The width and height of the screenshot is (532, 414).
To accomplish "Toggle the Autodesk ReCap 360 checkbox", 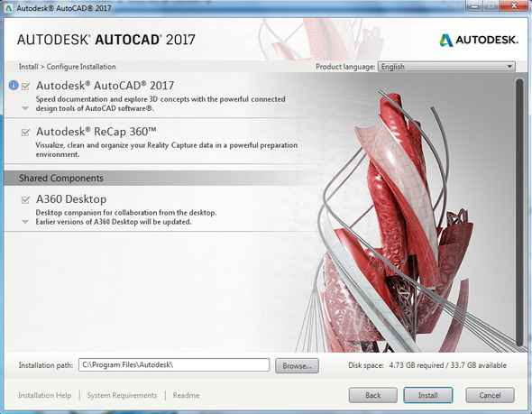I will [25, 132].
